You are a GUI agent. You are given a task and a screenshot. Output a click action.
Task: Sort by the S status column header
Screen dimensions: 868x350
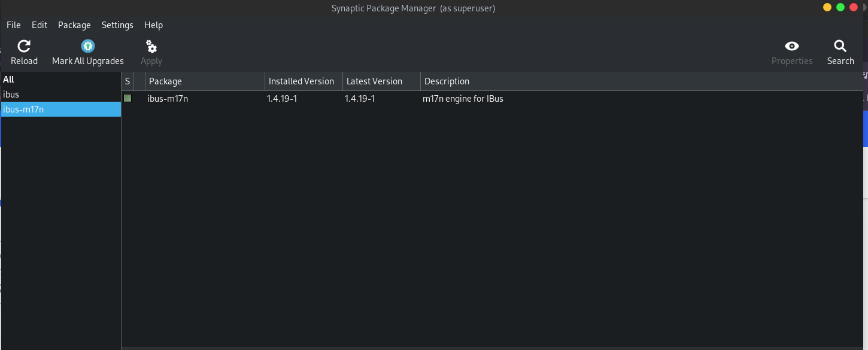128,81
